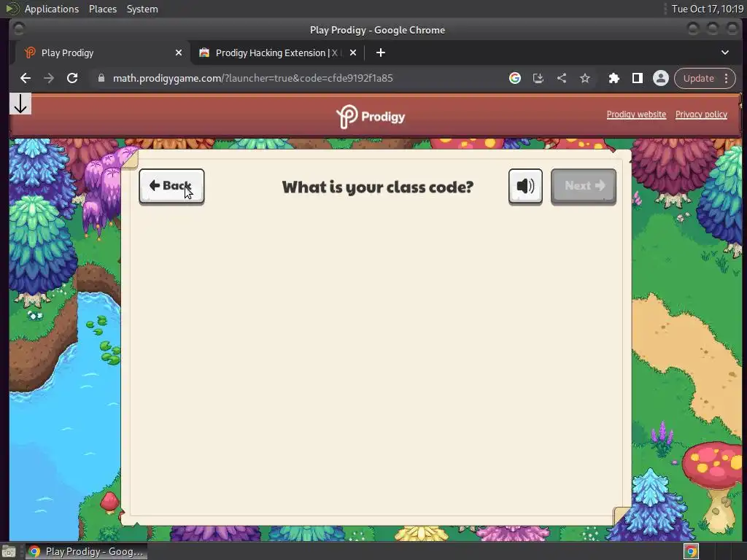Open the Extensions puzzle menu
Image resolution: width=747 pixels, height=560 pixels.
coord(614,78)
